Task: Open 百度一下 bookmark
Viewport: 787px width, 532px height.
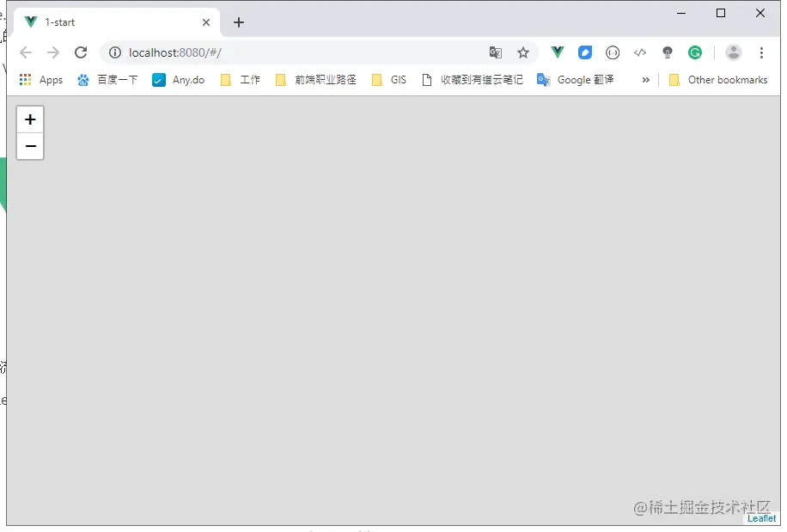Action: click(108, 80)
